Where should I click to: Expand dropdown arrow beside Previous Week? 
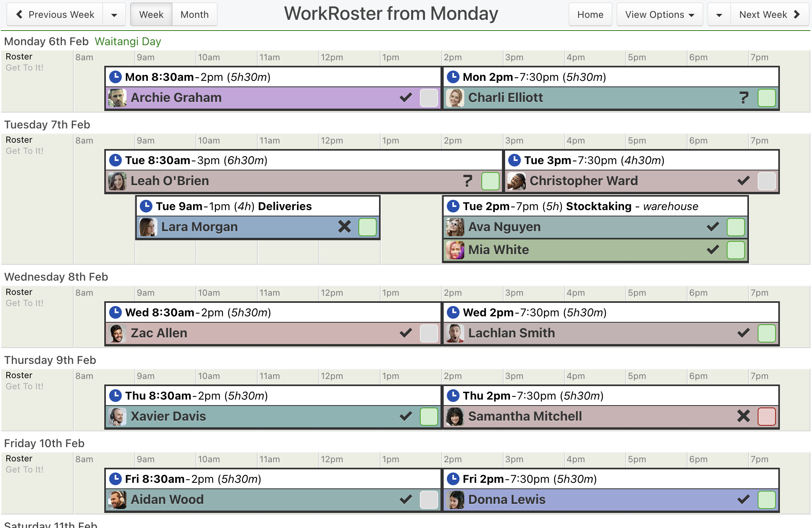coord(114,15)
